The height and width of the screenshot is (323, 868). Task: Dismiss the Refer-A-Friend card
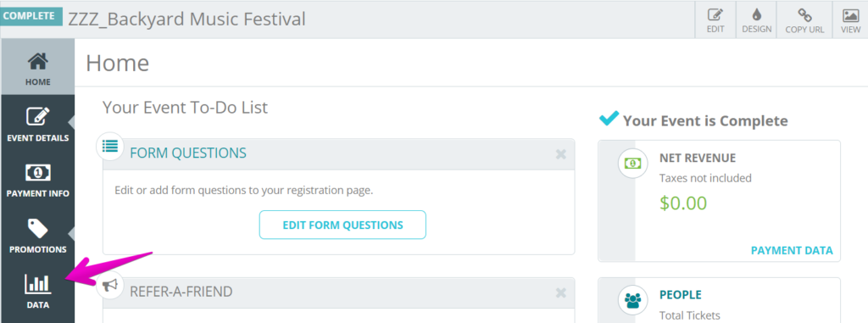click(561, 292)
